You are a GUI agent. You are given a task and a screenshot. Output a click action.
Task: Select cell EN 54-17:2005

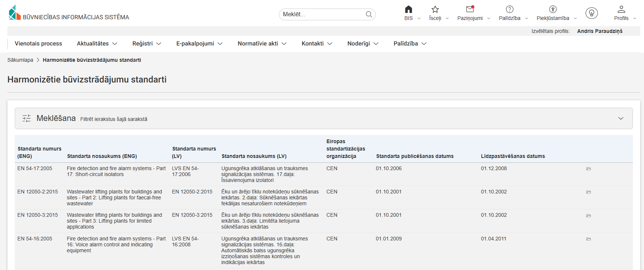[x=35, y=168]
